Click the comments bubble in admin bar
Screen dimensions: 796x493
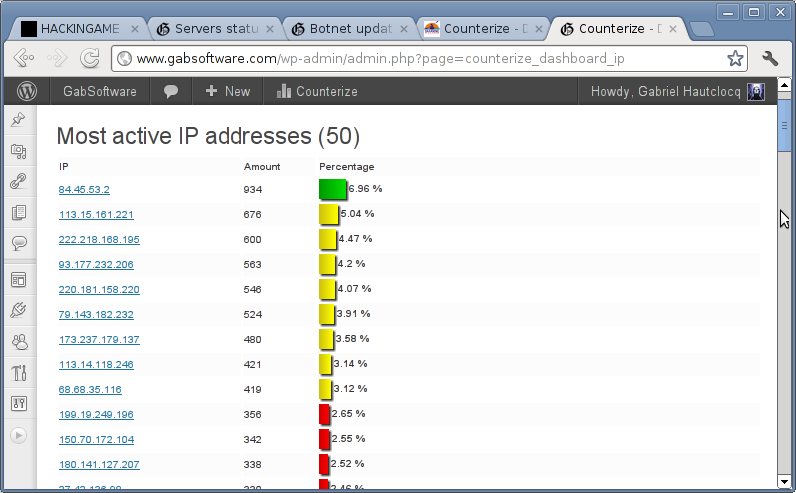171,91
